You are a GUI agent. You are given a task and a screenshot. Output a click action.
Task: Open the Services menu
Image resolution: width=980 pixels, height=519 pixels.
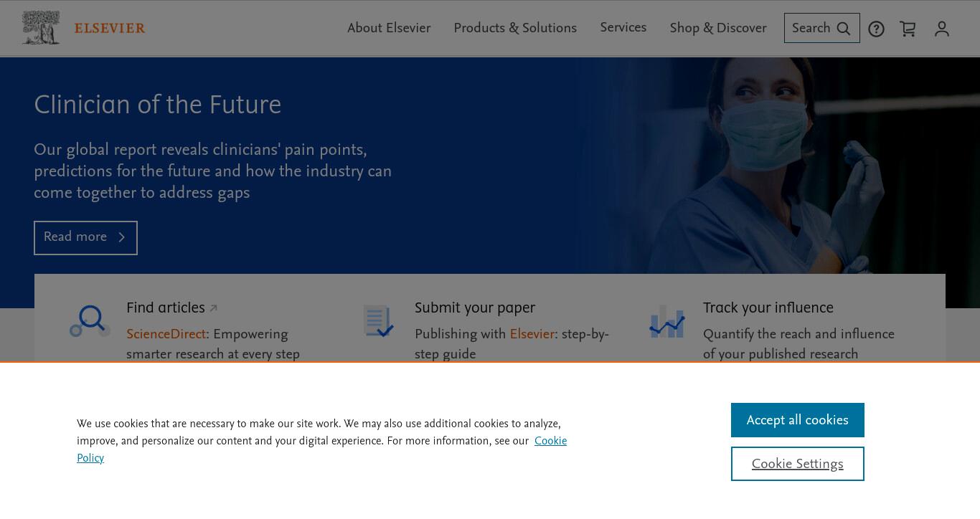623,27
